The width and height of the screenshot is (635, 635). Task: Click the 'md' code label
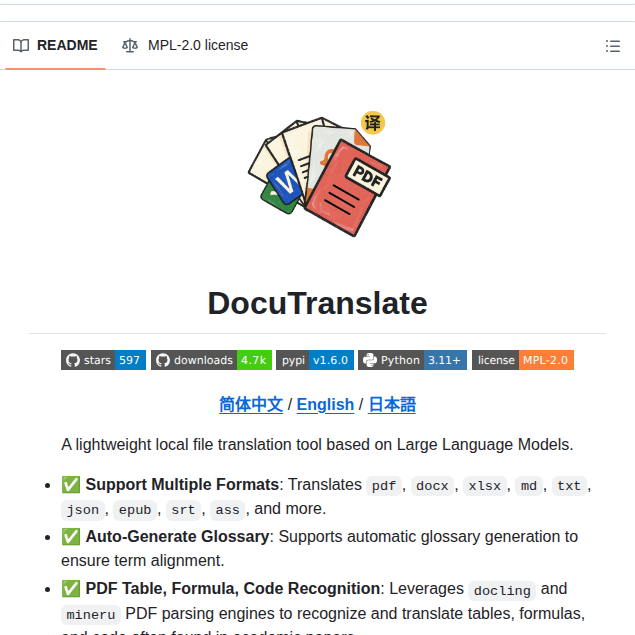pos(529,486)
